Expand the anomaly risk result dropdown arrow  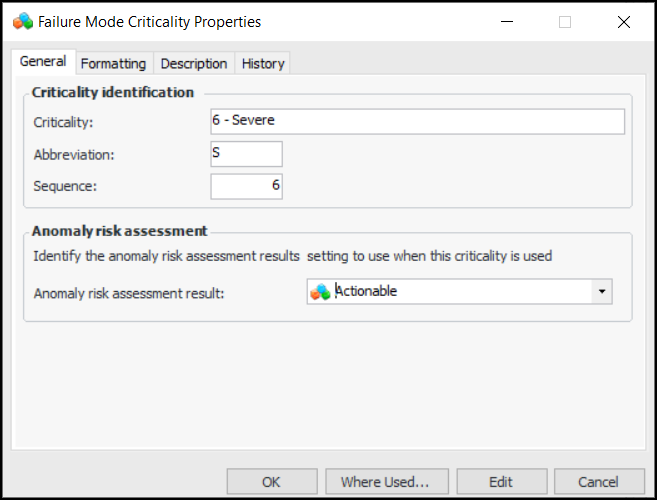[601, 291]
